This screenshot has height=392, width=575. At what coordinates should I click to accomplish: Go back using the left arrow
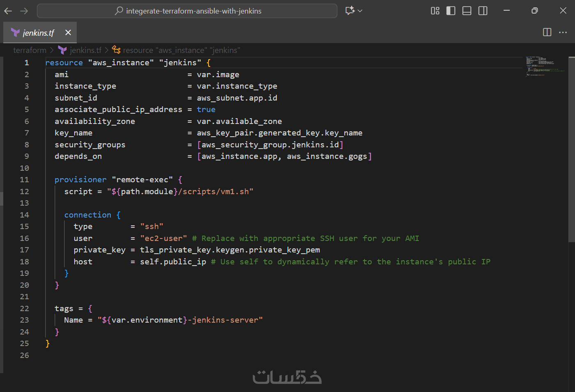pyautogui.click(x=8, y=11)
